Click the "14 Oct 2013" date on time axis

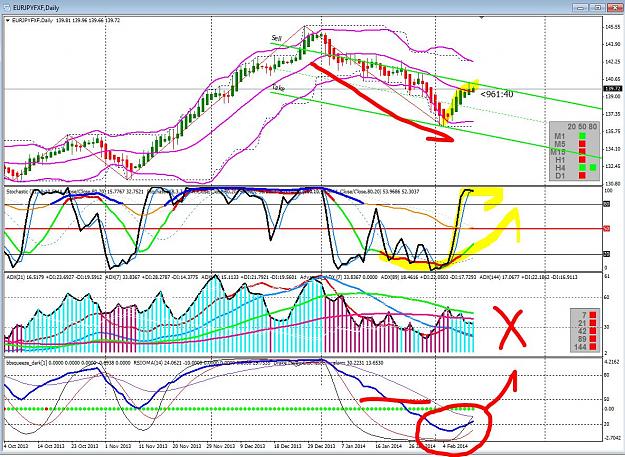(x=50, y=446)
